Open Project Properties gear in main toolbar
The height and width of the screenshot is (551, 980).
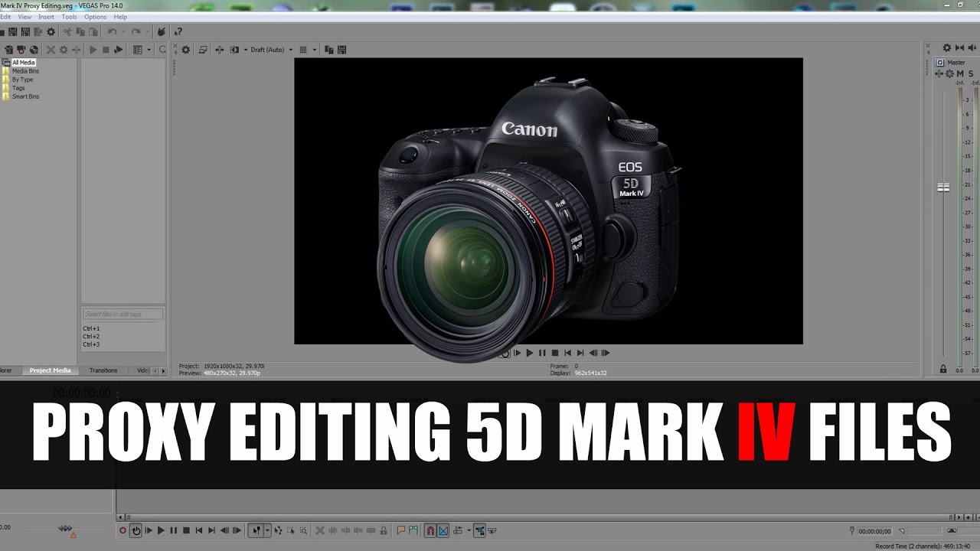tap(51, 32)
